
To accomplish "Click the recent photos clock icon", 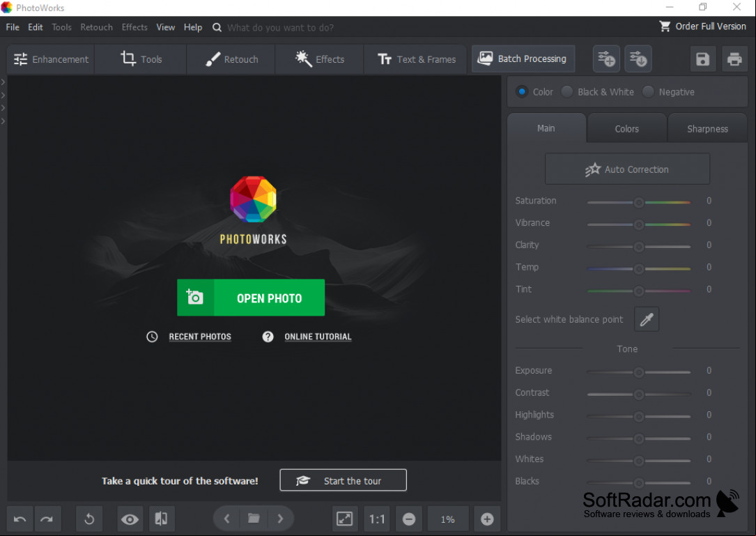I will coord(152,337).
